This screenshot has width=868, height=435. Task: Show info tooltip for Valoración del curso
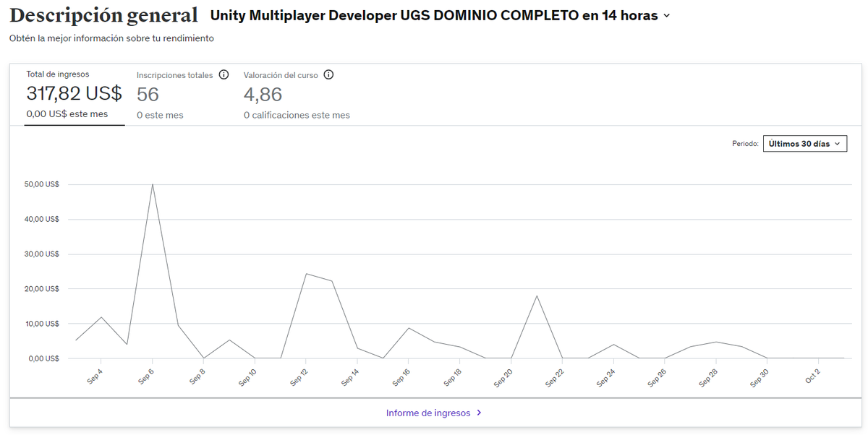click(328, 74)
